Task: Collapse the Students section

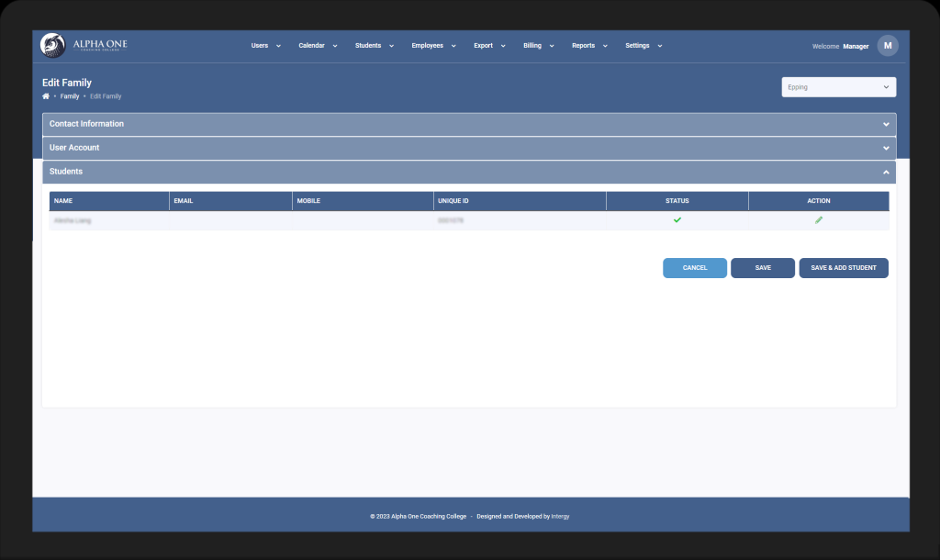Action: click(x=469, y=172)
